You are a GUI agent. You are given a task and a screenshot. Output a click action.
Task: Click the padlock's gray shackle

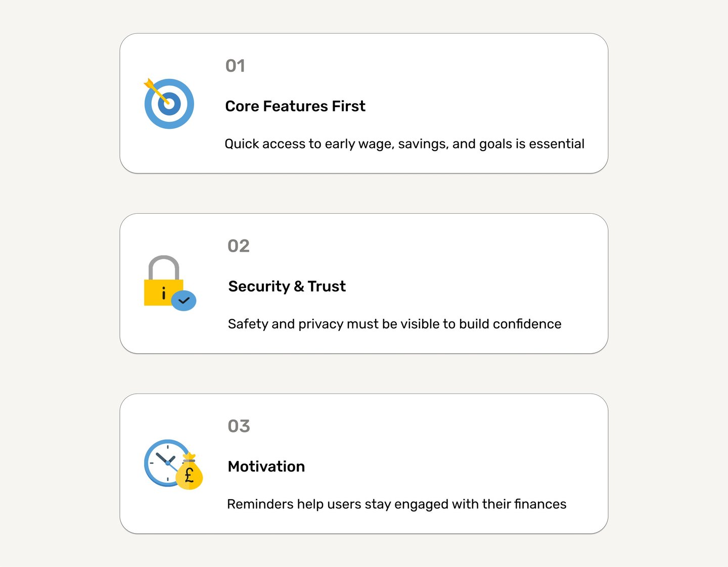point(164,264)
